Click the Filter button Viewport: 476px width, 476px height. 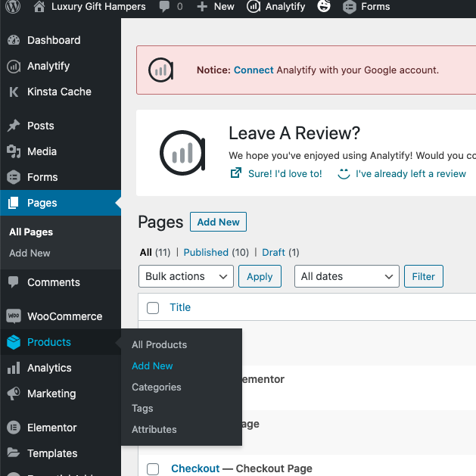click(424, 276)
